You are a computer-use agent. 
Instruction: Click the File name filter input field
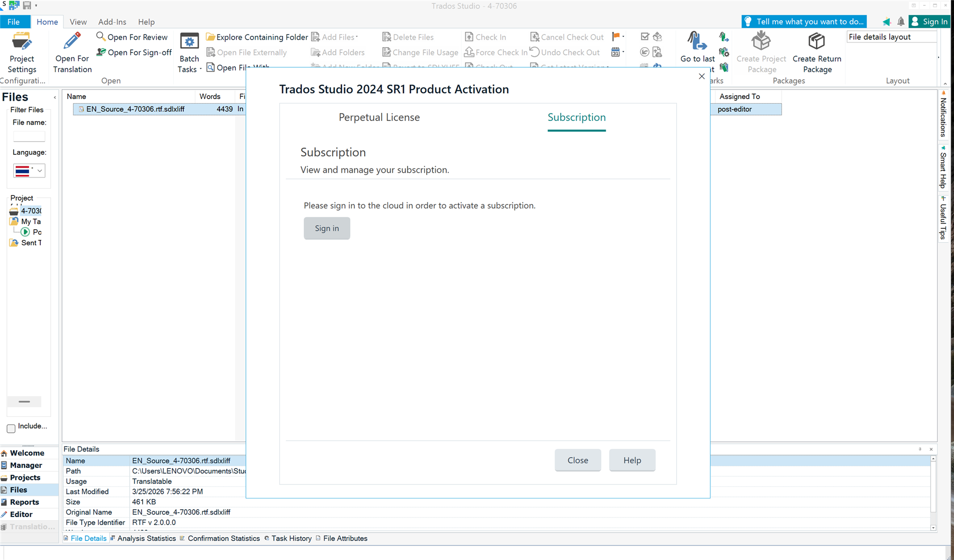point(29,136)
